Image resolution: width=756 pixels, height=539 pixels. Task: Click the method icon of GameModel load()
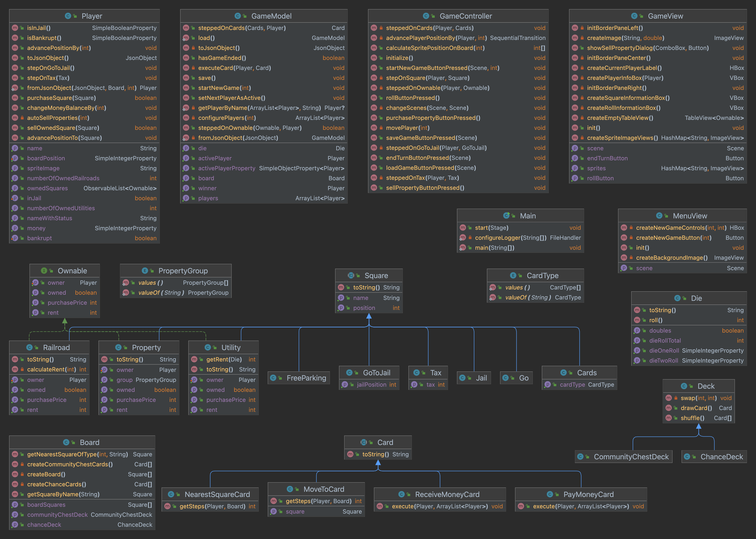coord(186,38)
